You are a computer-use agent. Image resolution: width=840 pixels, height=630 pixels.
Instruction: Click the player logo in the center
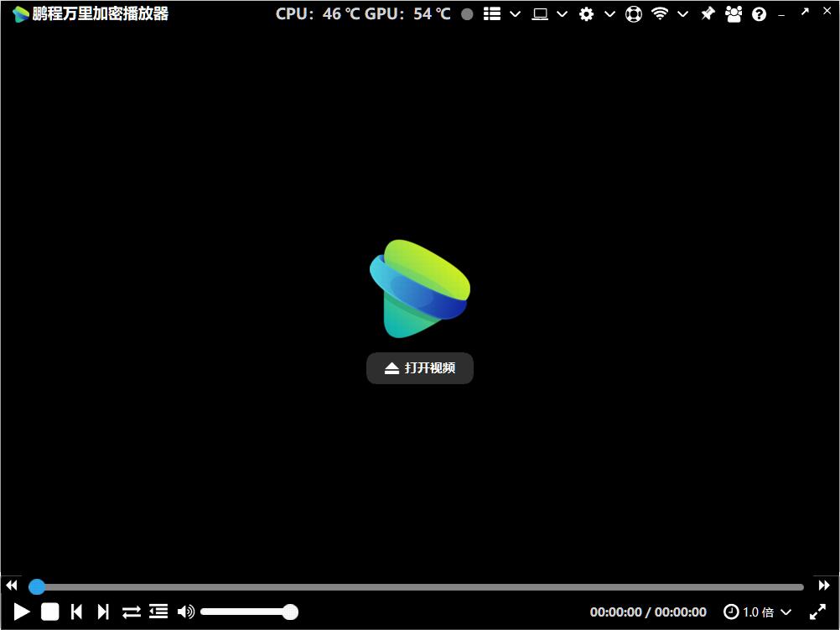click(x=420, y=289)
